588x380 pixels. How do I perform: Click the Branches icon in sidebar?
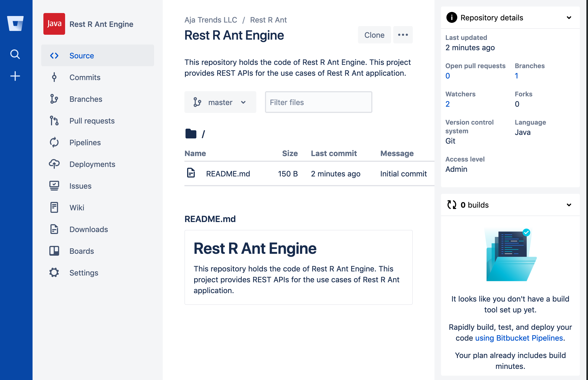pyautogui.click(x=54, y=99)
